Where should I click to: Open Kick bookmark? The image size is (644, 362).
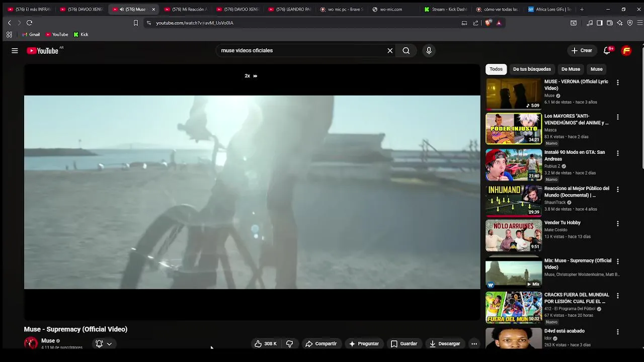[81, 35]
